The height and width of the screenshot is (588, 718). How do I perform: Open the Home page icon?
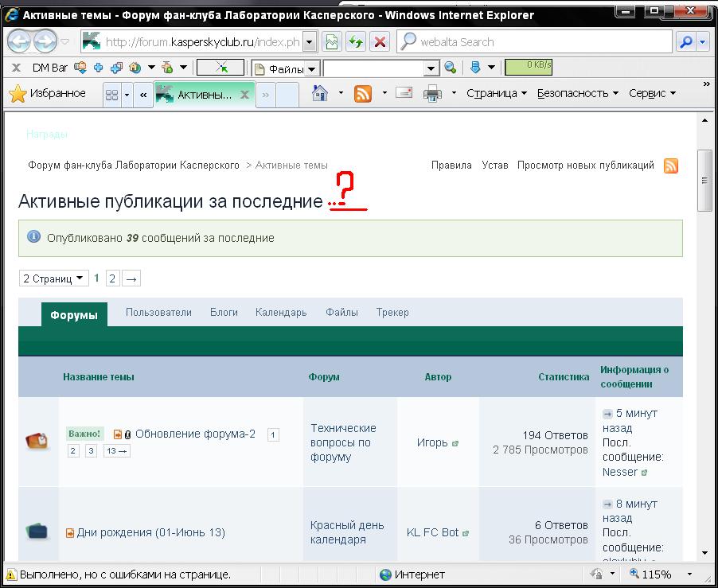[x=320, y=94]
